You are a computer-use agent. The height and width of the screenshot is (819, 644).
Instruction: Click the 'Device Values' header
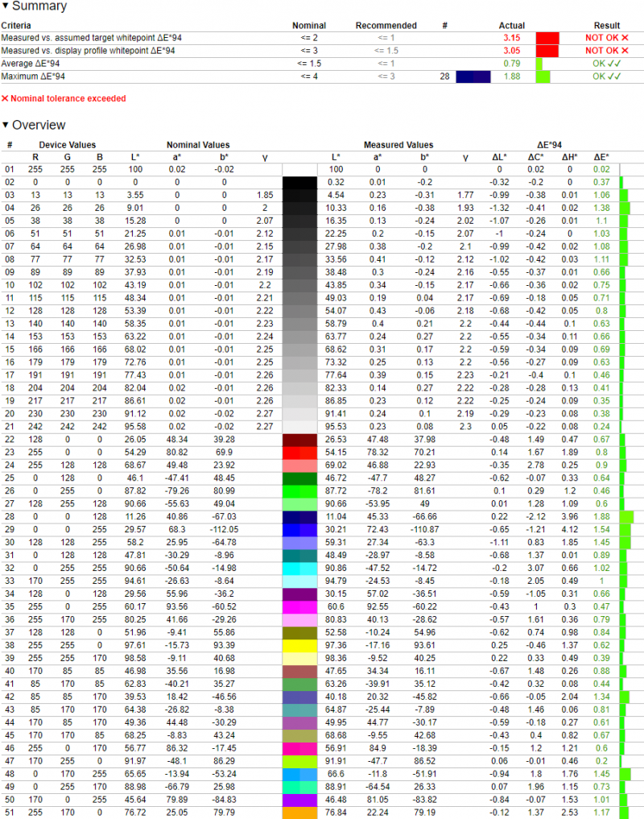[x=68, y=145]
